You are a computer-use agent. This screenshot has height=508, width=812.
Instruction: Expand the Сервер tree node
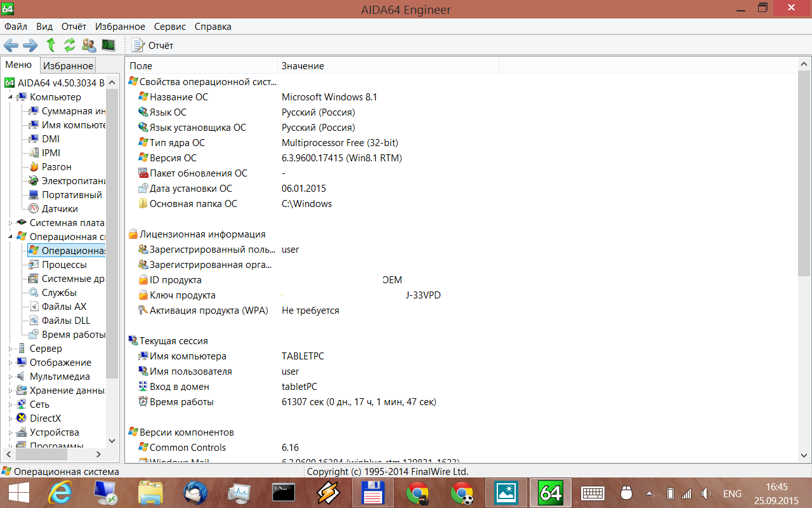point(10,349)
